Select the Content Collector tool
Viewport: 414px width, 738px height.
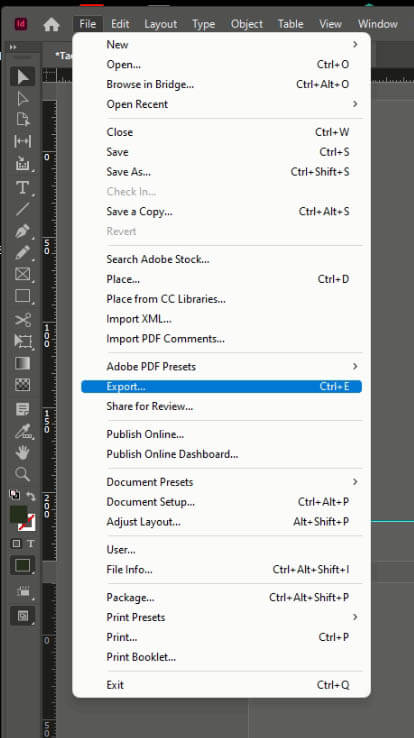[x=23, y=163]
